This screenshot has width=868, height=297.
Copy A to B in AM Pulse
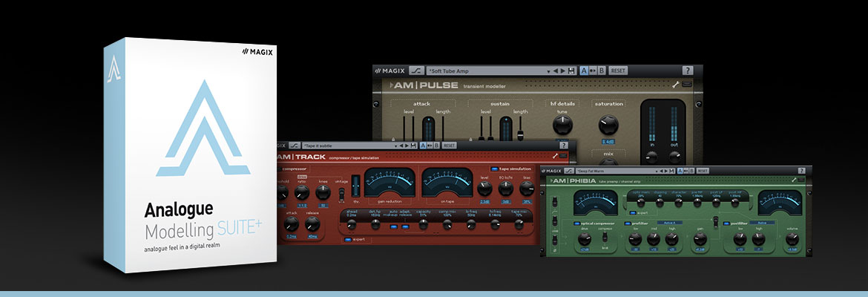(593, 71)
